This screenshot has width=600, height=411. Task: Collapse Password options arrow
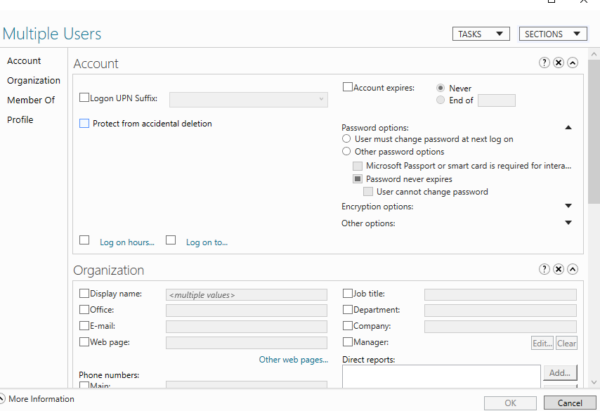568,128
